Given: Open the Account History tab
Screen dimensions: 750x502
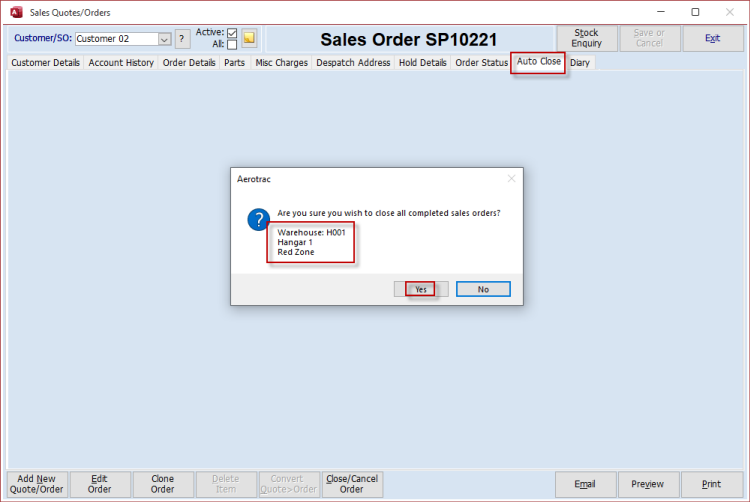Looking at the screenshot, I should click(121, 63).
